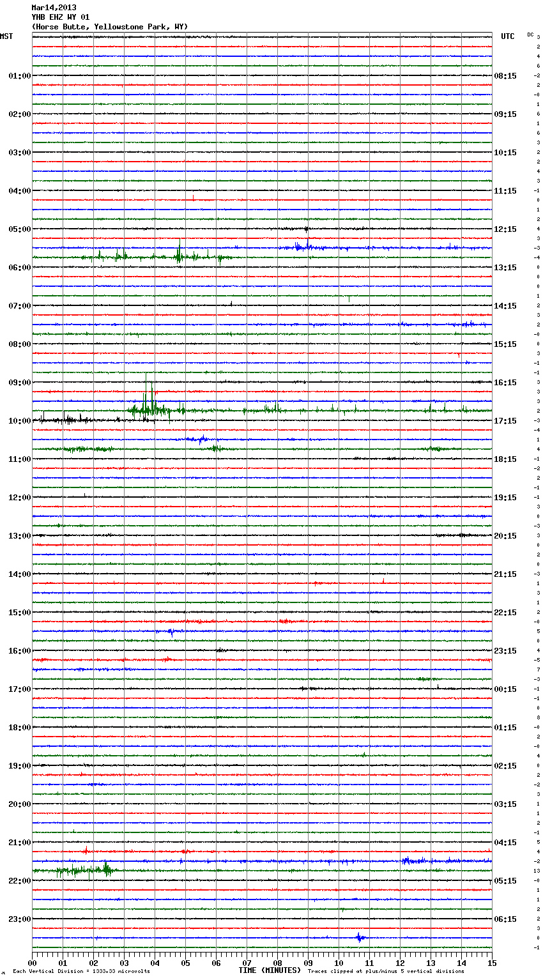This screenshot has width=543, height=980.
Task: Click minute 03 on the bottom axis
Action: click(x=124, y=963)
